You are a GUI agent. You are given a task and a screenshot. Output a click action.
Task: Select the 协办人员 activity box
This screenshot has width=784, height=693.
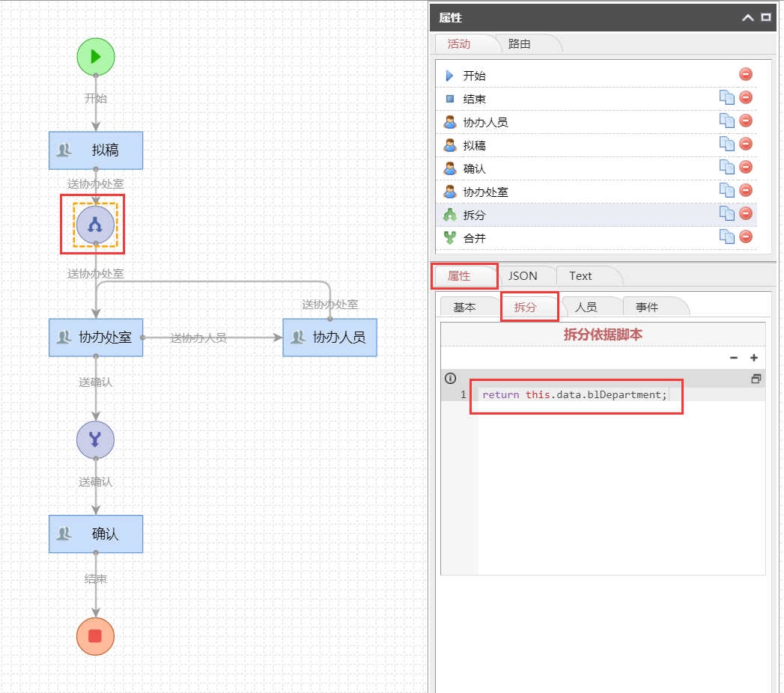tap(329, 338)
